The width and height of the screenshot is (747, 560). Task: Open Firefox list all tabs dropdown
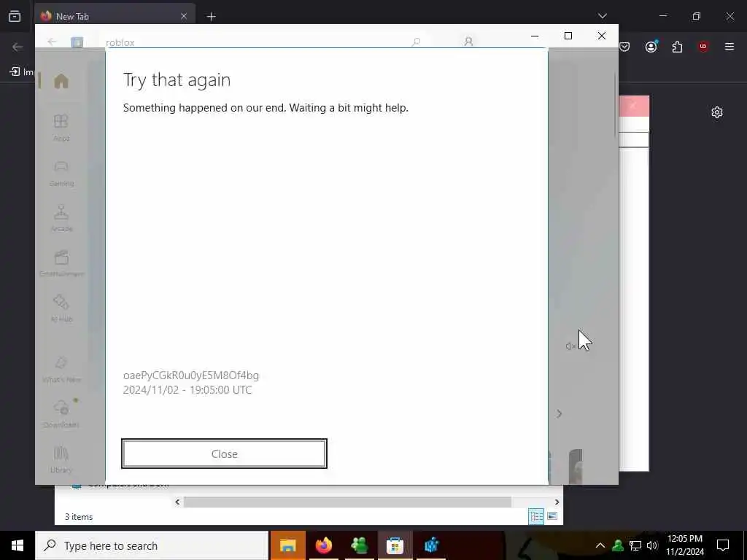(602, 16)
